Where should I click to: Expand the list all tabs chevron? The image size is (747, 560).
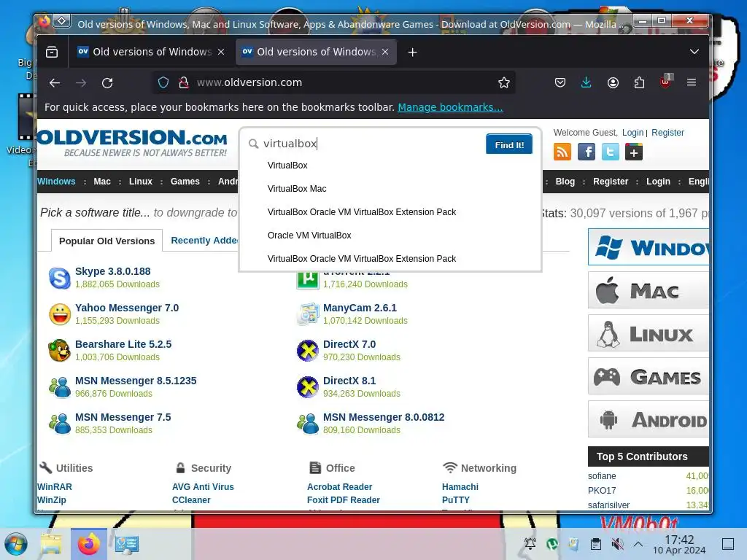click(694, 52)
